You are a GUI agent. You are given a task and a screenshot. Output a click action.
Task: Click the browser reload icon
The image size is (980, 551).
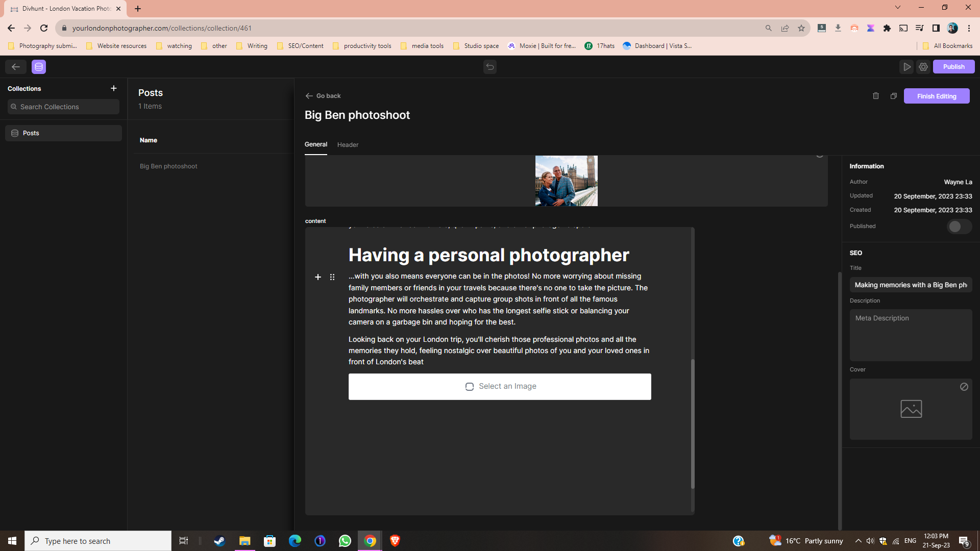pos(44,28)
